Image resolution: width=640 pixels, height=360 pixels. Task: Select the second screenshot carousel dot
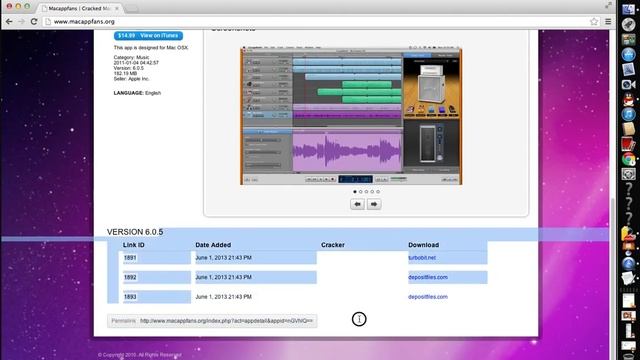coord(360,191)
